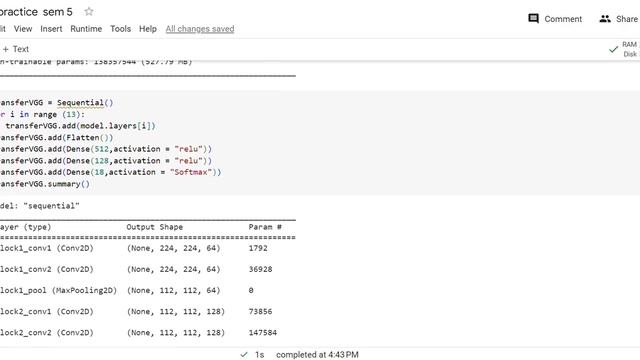Open the Tools menu
The image size is (640, 360).
[x=120, y=29]
